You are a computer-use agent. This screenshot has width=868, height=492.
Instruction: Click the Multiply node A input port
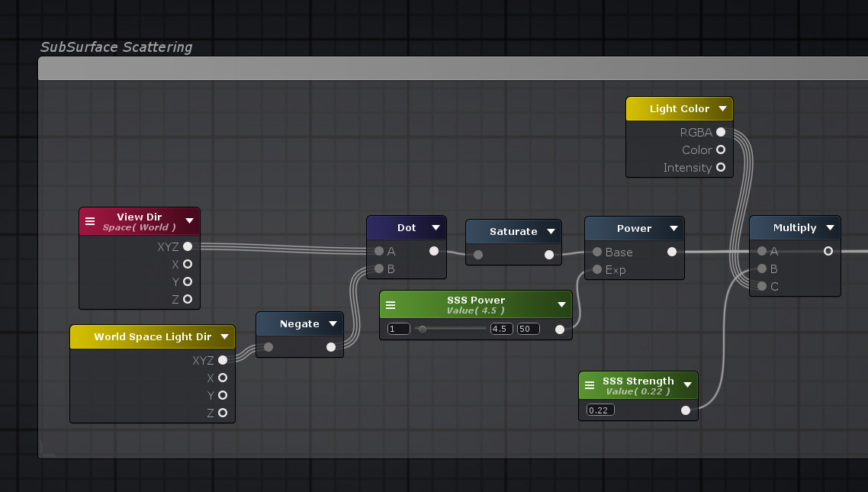pyautogui.click(x=762, y=251)
